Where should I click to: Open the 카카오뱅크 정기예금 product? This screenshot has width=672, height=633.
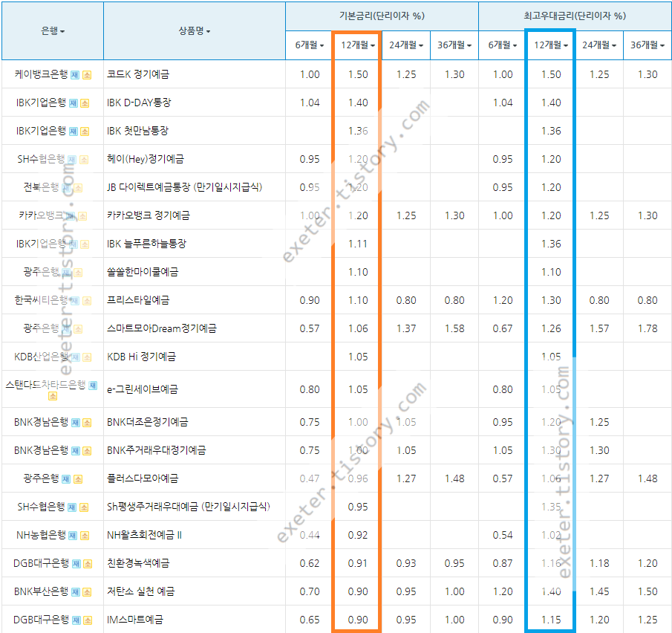pos(149,215)
